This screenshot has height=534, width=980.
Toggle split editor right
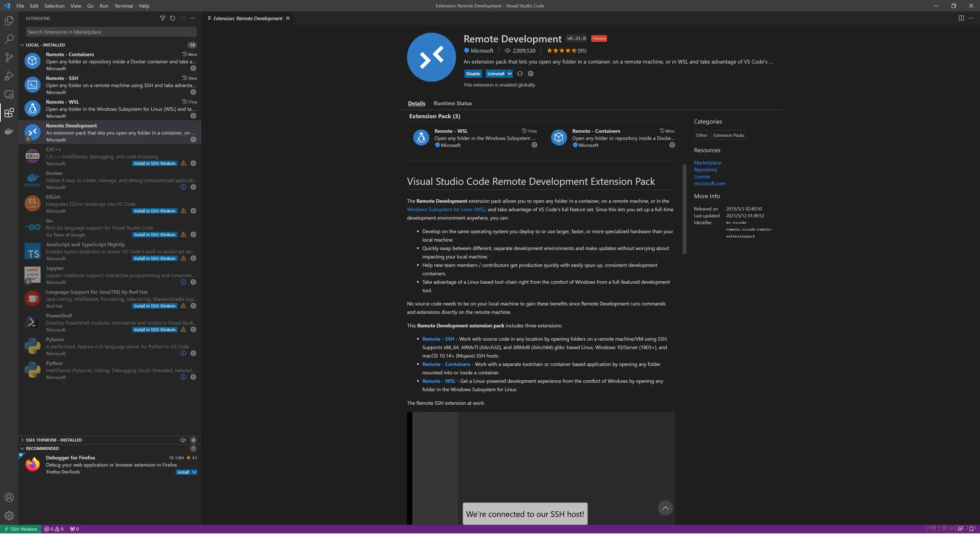click(961, 18)
